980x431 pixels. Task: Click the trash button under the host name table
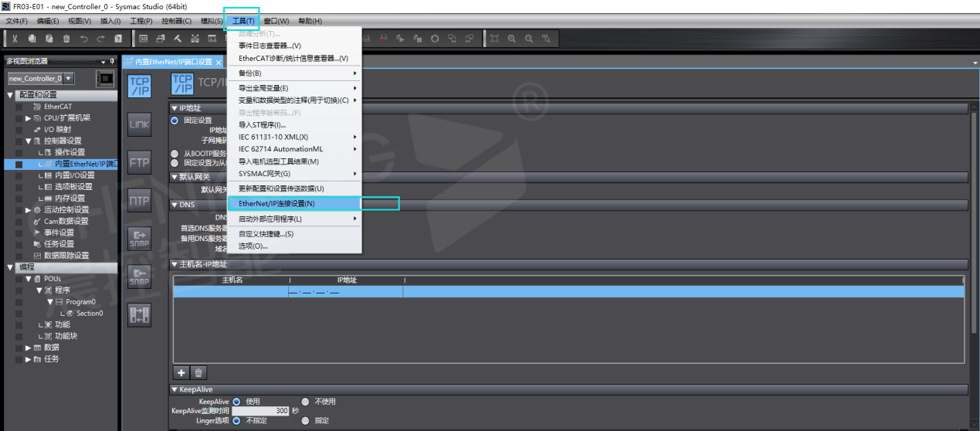[x=199, y=372]
